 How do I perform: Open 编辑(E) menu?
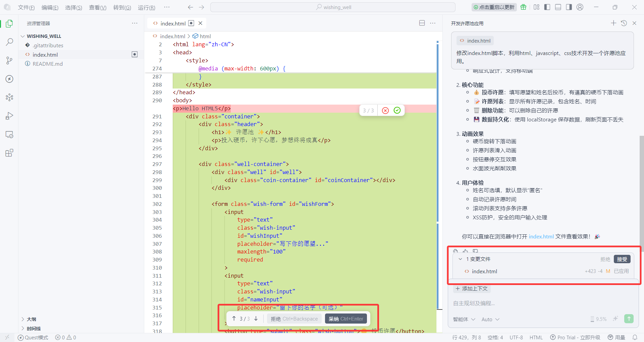point(50,7)
